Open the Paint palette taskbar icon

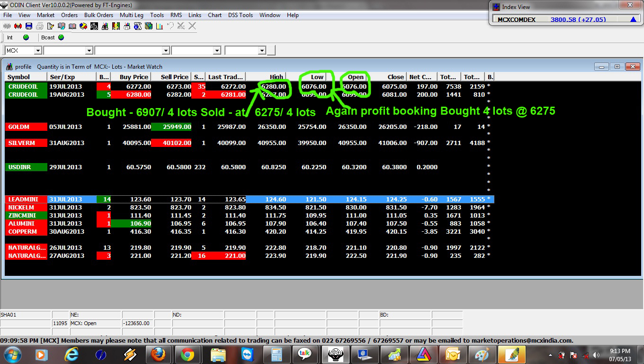[482, 354]
